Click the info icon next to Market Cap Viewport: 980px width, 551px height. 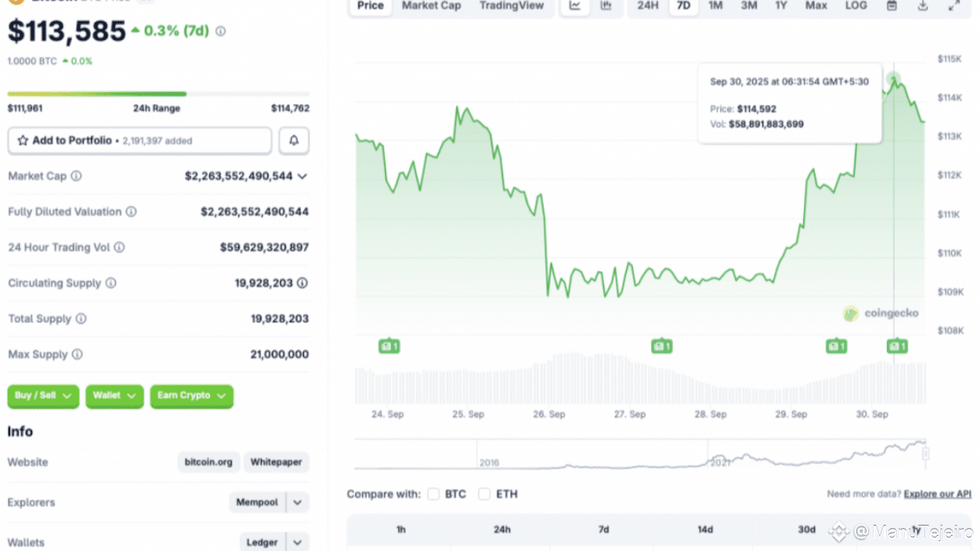click(x=76, y=176)
